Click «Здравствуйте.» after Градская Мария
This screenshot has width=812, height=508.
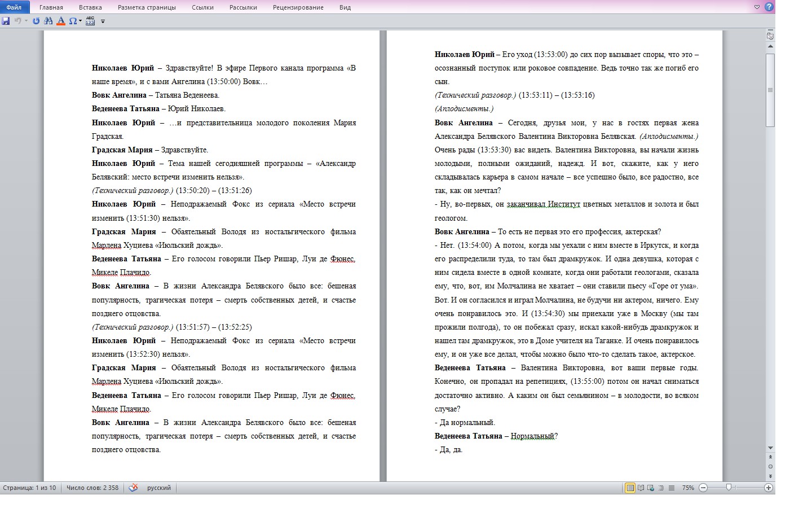pos(185,150)
